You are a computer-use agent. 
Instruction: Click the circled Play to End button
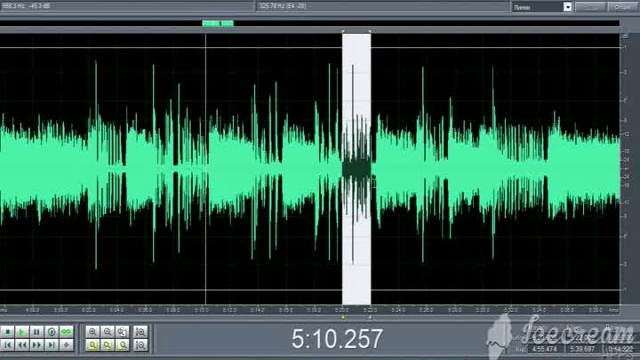(51, 332)
